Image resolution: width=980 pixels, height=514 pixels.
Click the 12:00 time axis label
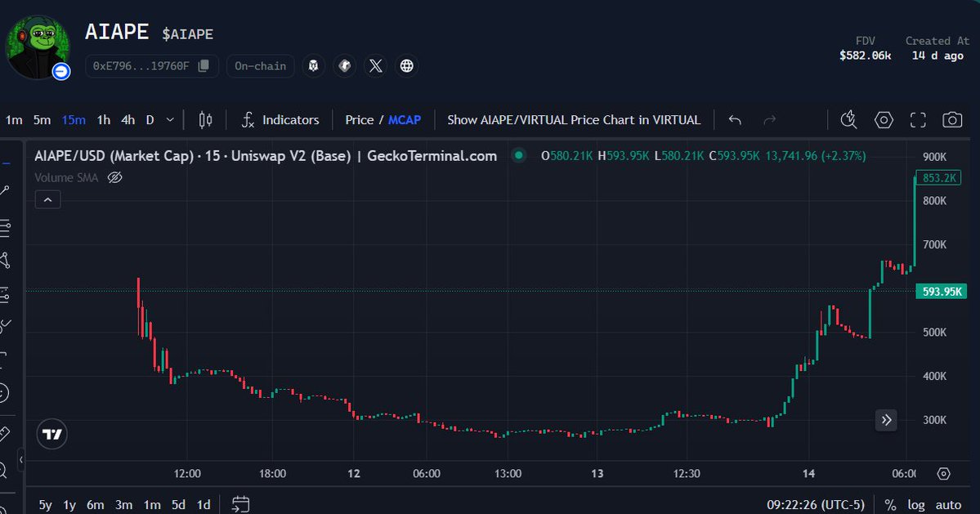(187, 473)
